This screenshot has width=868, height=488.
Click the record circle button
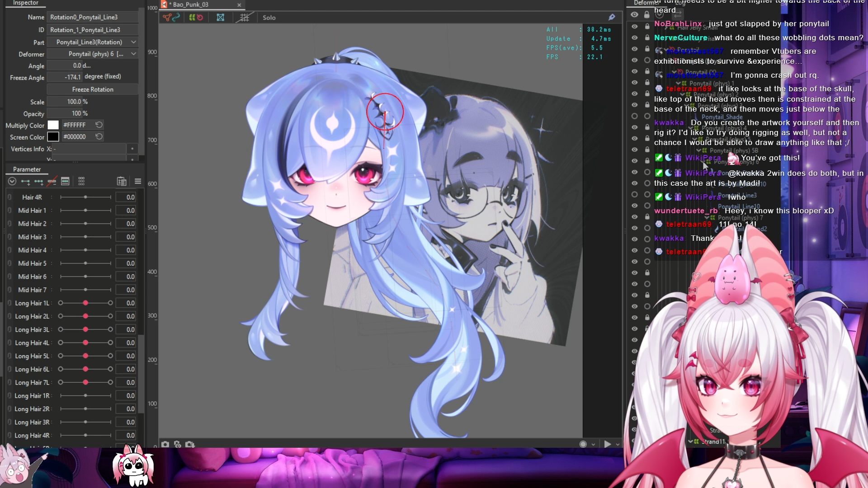[x=583, y=444]
